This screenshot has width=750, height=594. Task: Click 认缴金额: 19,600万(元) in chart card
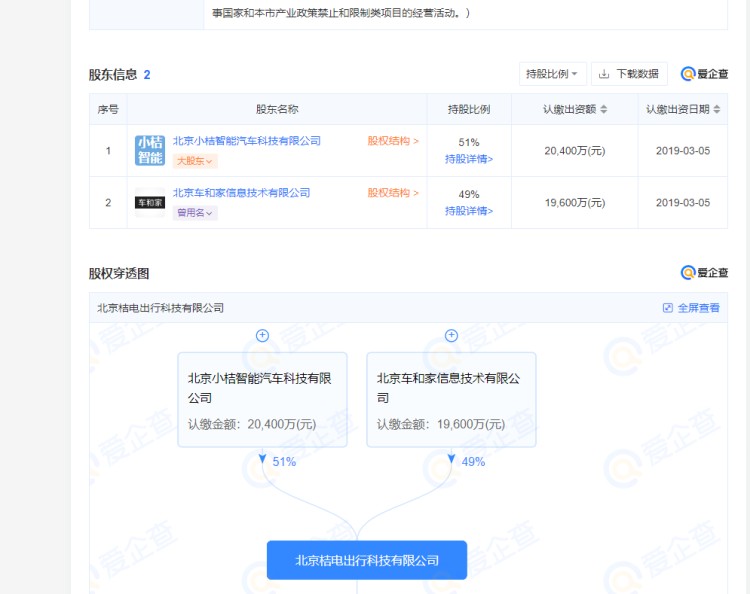pyautogui.click(x=441, y=424)
